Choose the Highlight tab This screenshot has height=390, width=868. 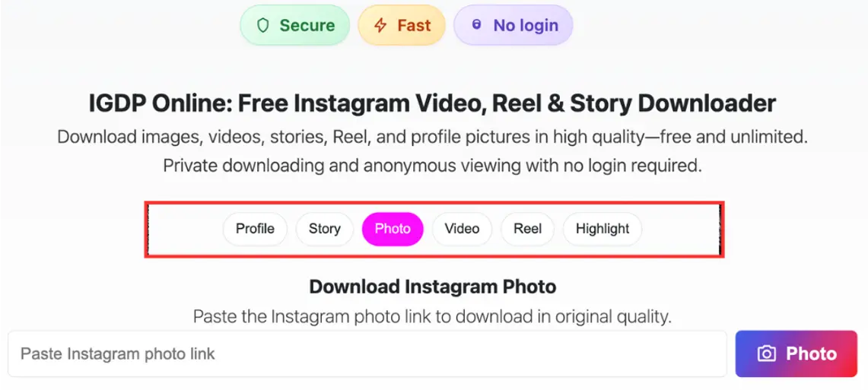coord(602,229)
